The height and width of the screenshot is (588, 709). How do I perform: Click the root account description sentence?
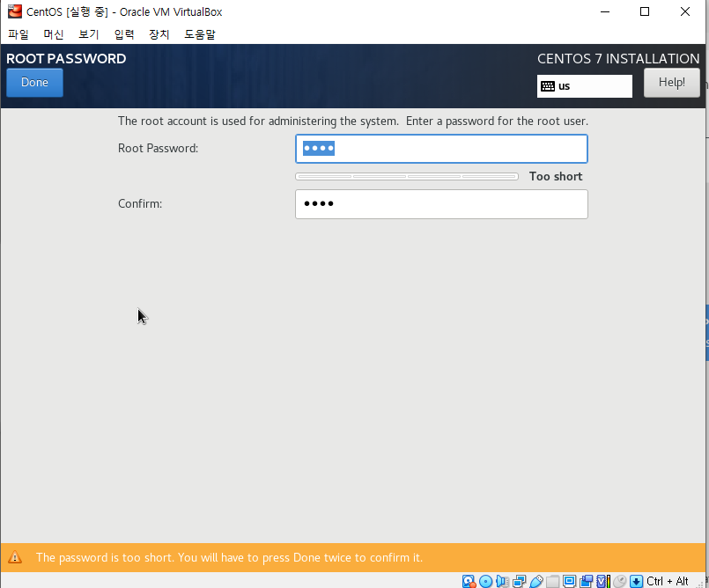[353, 121]
